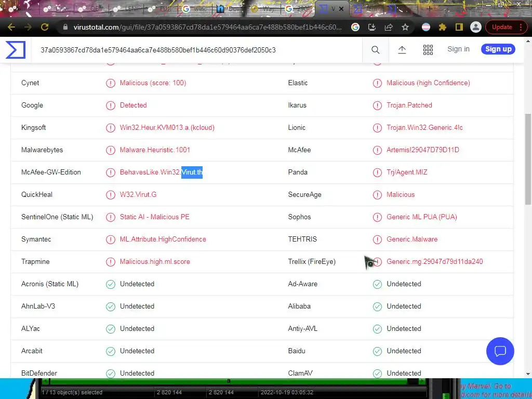Click Malware.Heuristic.1001 result

[155, 150]
